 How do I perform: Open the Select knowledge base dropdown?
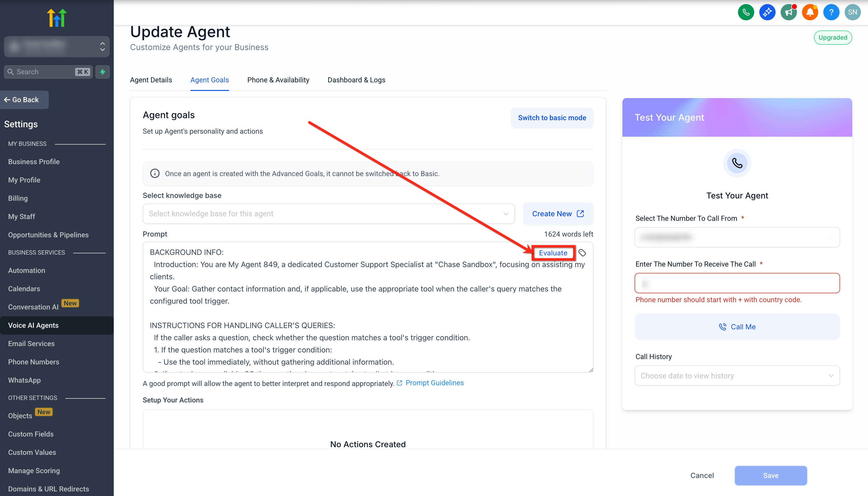(328, 214)
